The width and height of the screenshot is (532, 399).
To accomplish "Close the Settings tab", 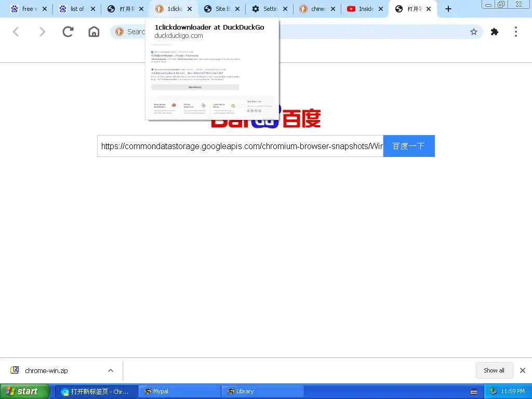I will [x=285, y=9].
